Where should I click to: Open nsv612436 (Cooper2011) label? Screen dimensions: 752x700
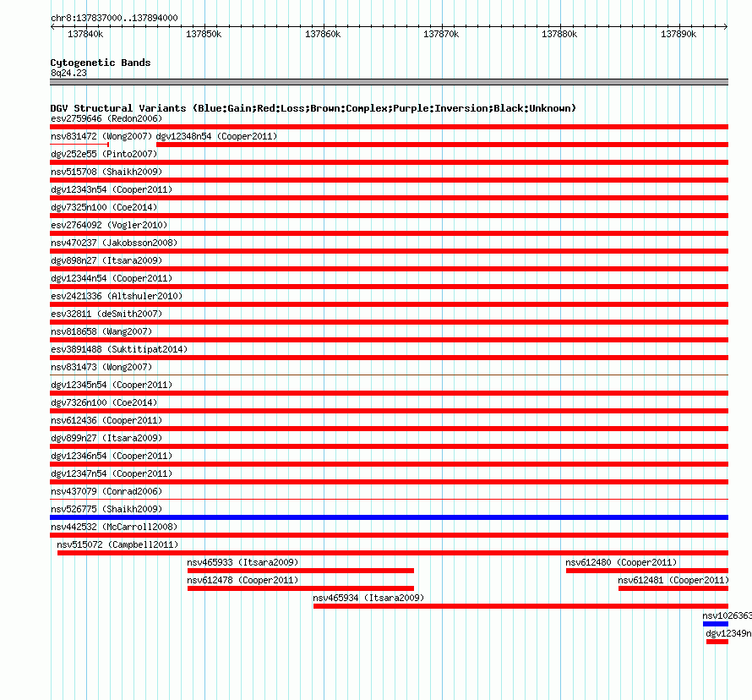click(x=106, y=420)
